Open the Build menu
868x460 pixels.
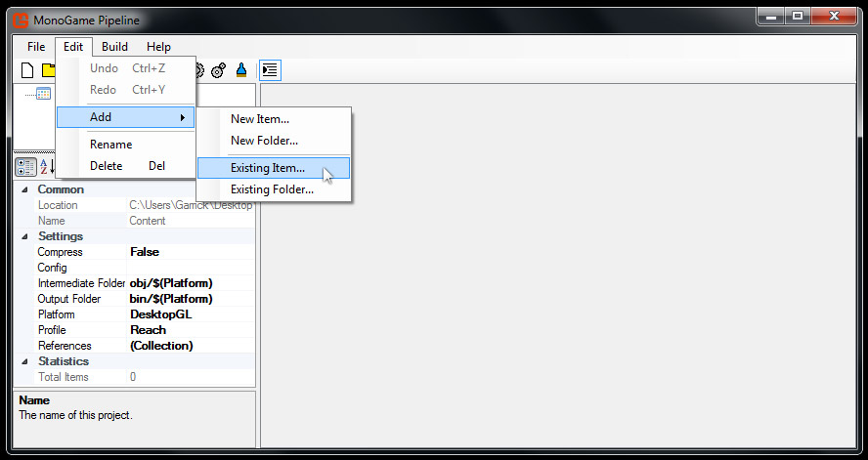(114, 47)
